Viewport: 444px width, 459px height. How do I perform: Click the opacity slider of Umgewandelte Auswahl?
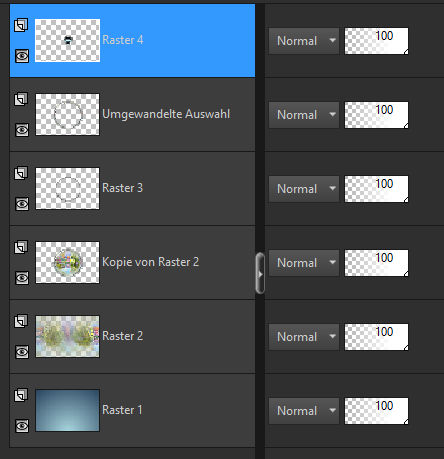coord(376,115)
